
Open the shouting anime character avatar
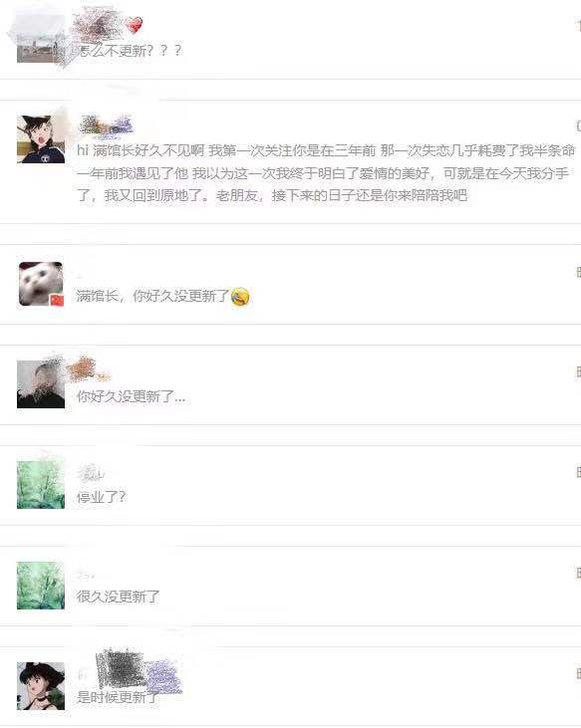[41, 139]
